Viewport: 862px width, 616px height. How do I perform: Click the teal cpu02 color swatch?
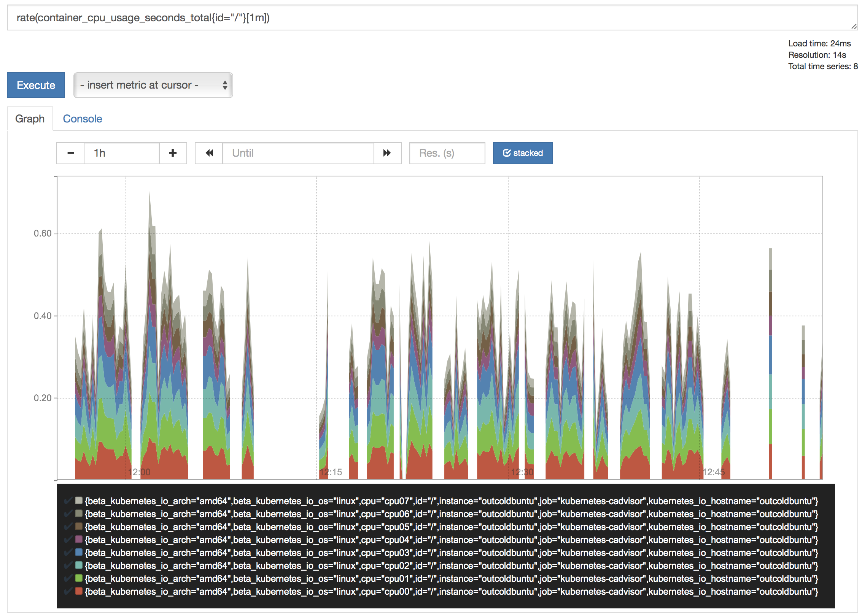[x=79, y=565]
